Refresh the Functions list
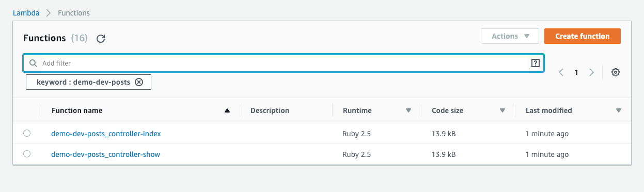The width and height of the screenshot is (644, 192). (x=101, y=38)
